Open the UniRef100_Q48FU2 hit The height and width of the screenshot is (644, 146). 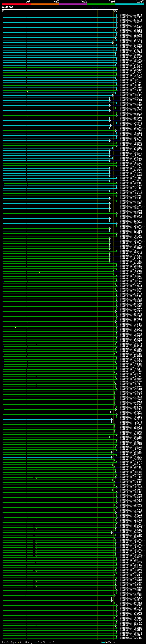(x=131, y=48)
